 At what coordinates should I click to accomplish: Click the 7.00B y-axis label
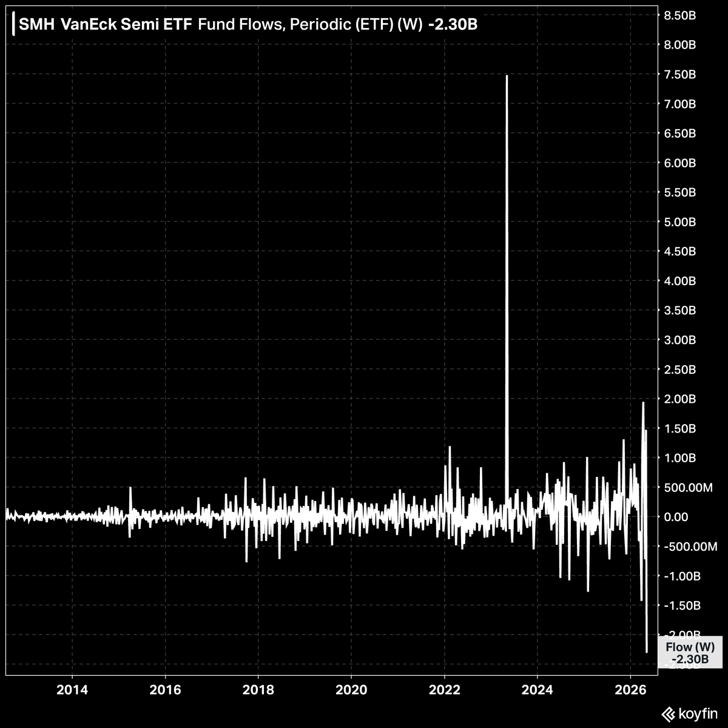[x=681, y=104]
